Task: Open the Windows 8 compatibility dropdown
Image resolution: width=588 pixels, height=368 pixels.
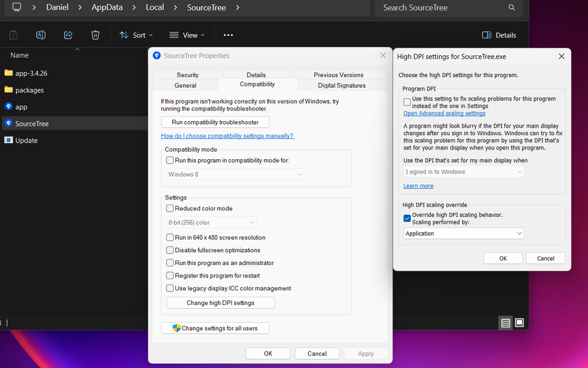Action: [235, 174]
